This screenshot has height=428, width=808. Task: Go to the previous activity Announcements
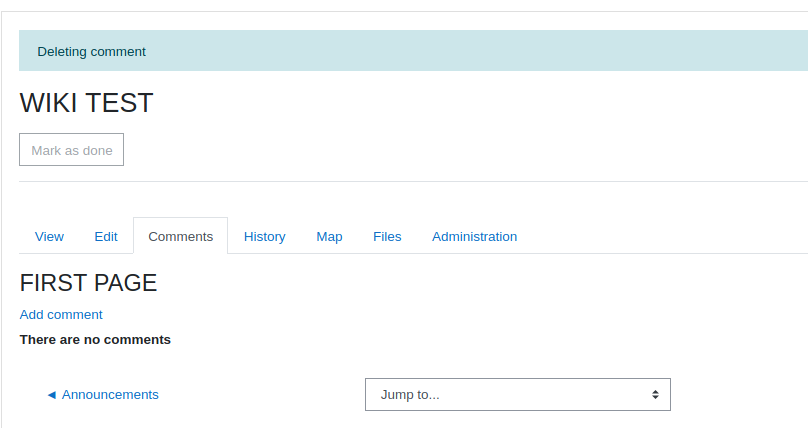[x=103, y=395]
